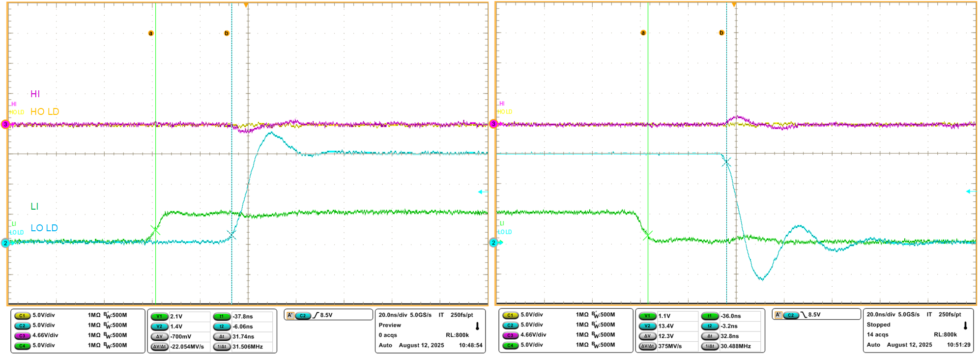Select the ΔV/Δt badge showing 375MV/s

point(647,346)
